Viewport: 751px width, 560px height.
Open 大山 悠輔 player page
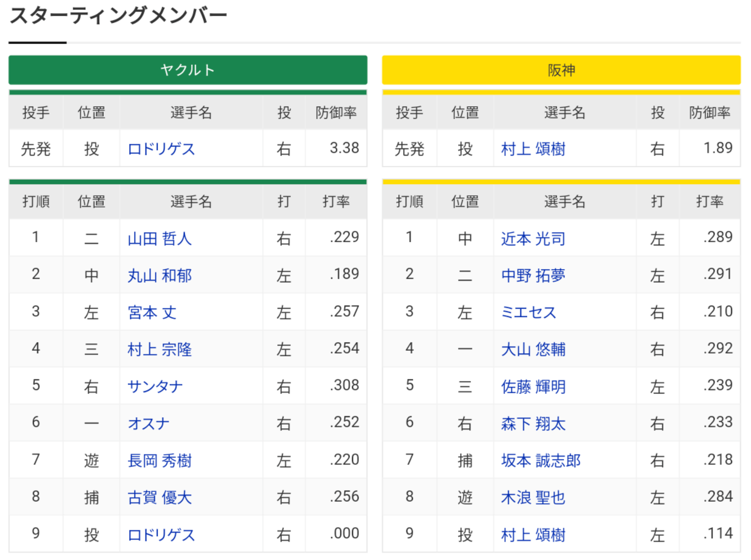click(533, 349)
